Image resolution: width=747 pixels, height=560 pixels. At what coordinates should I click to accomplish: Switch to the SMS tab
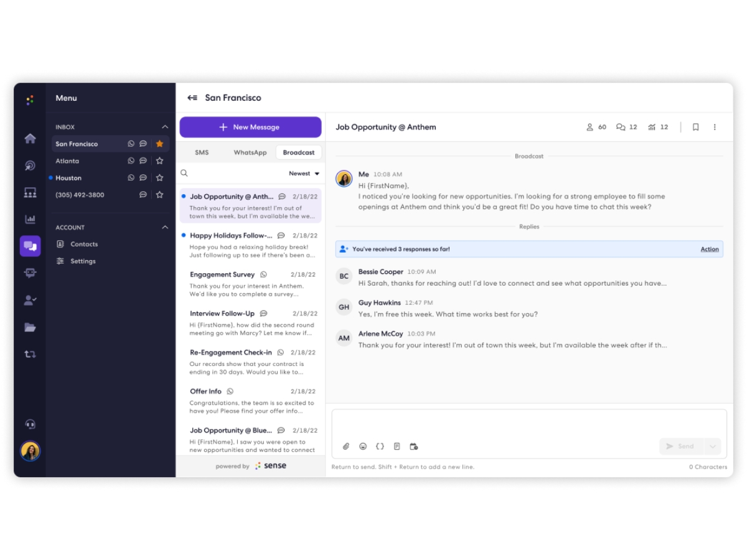(202, 152)
